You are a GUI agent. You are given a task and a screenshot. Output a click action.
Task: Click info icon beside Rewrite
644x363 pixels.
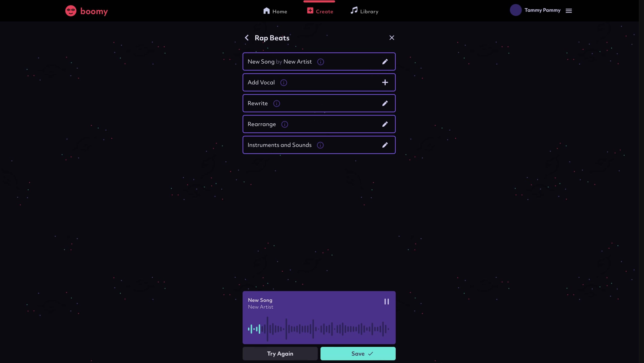click(x=276, y=103)
